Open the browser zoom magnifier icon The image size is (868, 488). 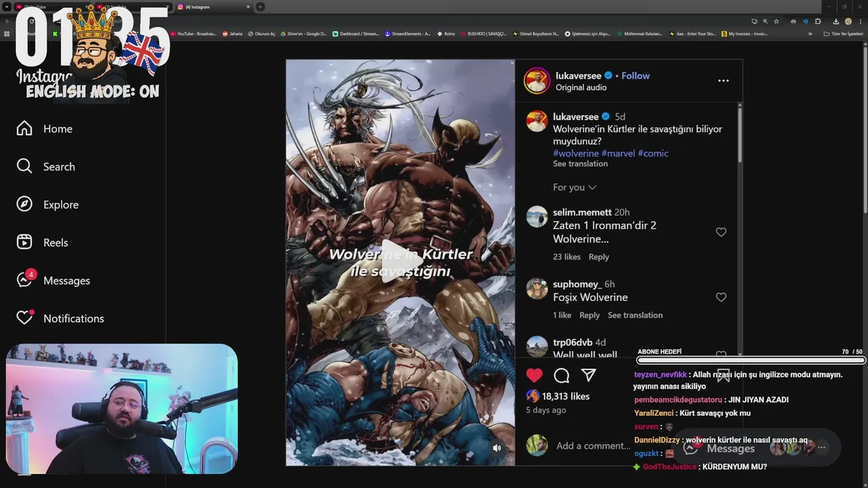pos(765,22)
